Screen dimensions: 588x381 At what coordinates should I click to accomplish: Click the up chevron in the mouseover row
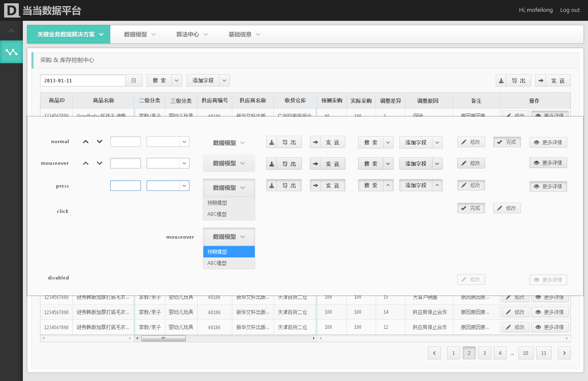86,163
